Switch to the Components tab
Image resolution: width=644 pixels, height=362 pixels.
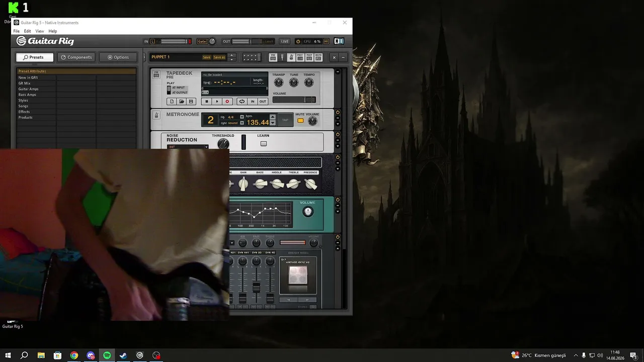click(76, 57)
